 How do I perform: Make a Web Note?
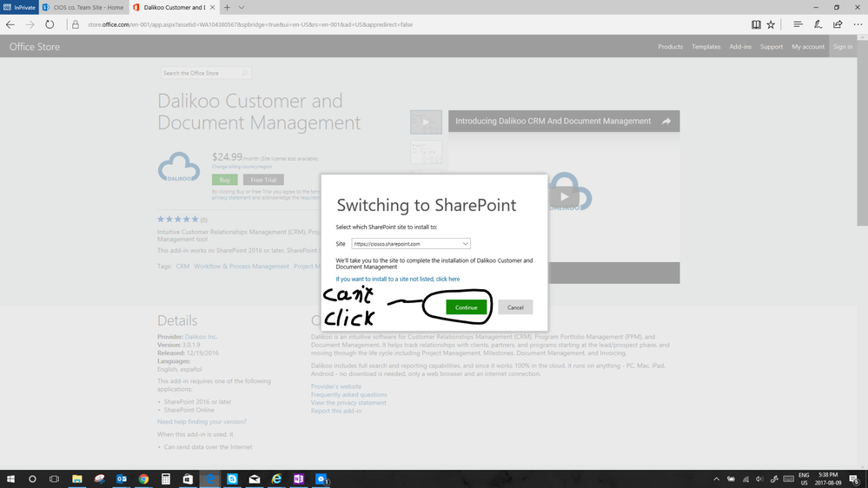point(818,24)
